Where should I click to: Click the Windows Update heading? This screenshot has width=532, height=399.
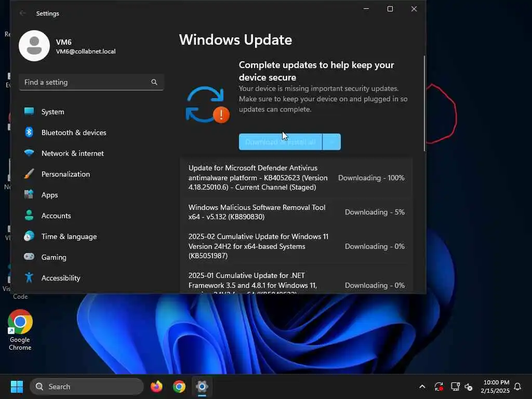pyautogui.click(x=235, y=39)
